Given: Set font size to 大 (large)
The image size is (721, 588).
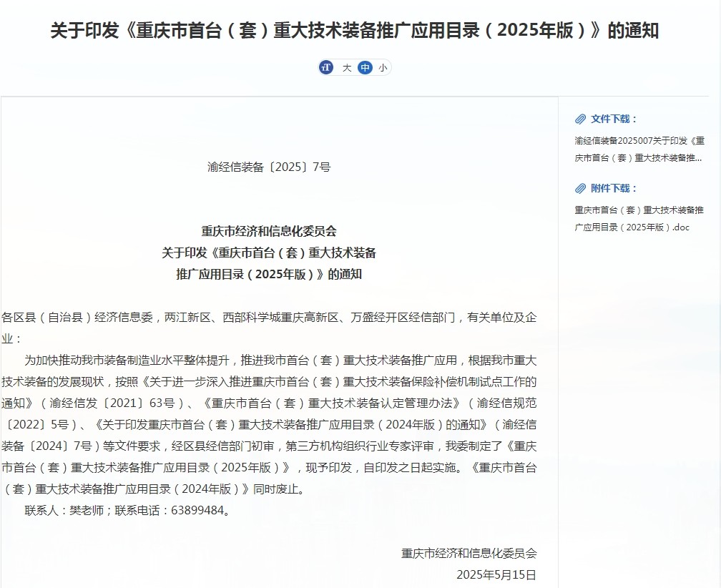Looking at the screenshot, I should tap(346, 67).
